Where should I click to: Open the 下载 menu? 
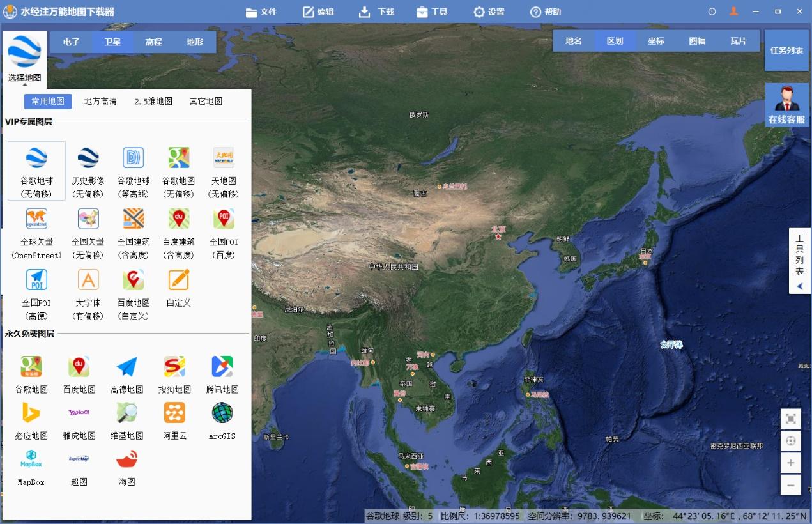coord(376,11)
